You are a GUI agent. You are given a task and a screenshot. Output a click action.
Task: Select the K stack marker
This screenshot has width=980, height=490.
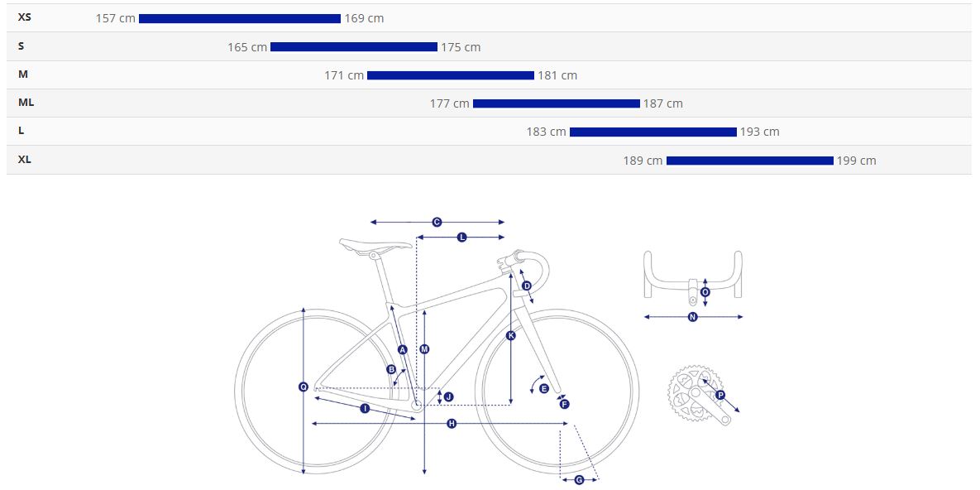coord(511,335)
